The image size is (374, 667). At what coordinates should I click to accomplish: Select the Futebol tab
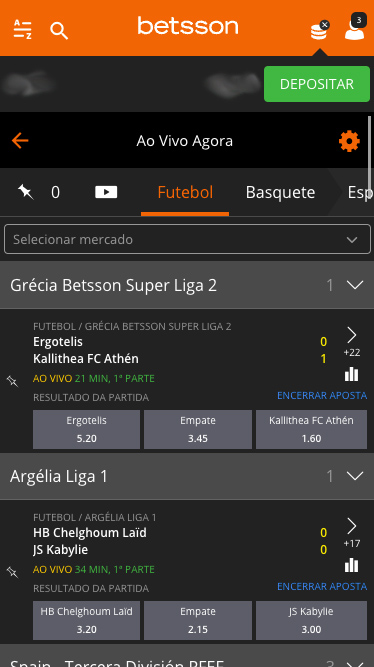pyautogui.click(x=185, y=192)
